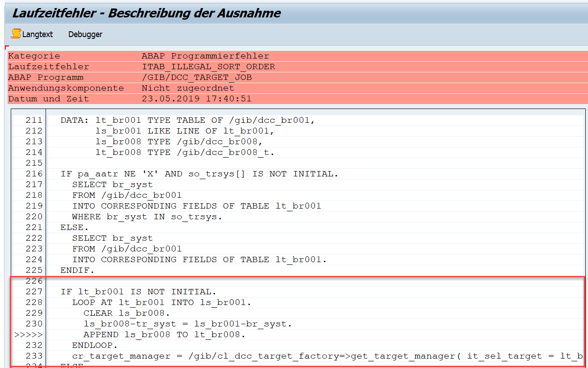
Task: Click the WHERE br_syst IN so_trsys line
Action: pyautogui.click(x=147, y=217)
